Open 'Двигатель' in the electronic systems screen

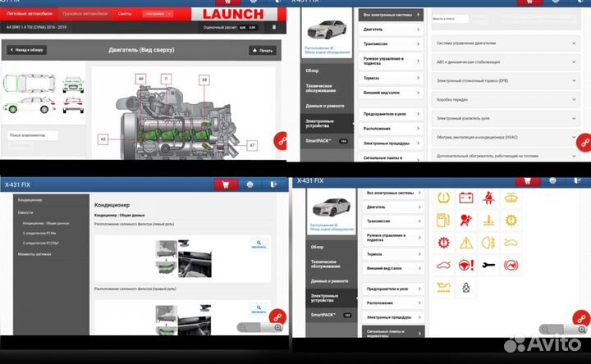point(391,30)
